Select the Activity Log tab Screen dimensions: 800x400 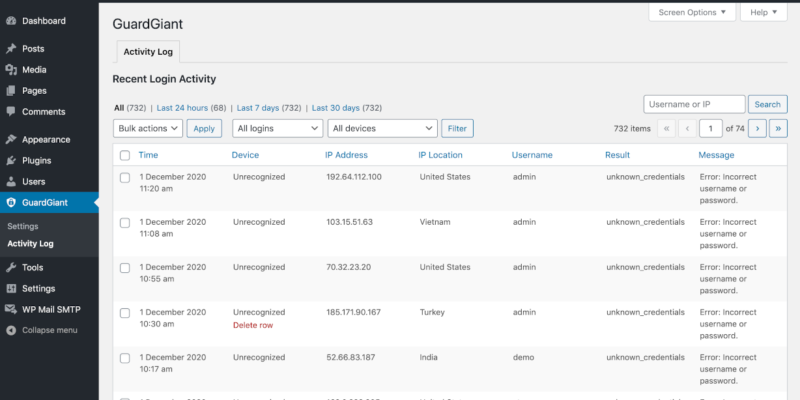[x=148, y=52]
